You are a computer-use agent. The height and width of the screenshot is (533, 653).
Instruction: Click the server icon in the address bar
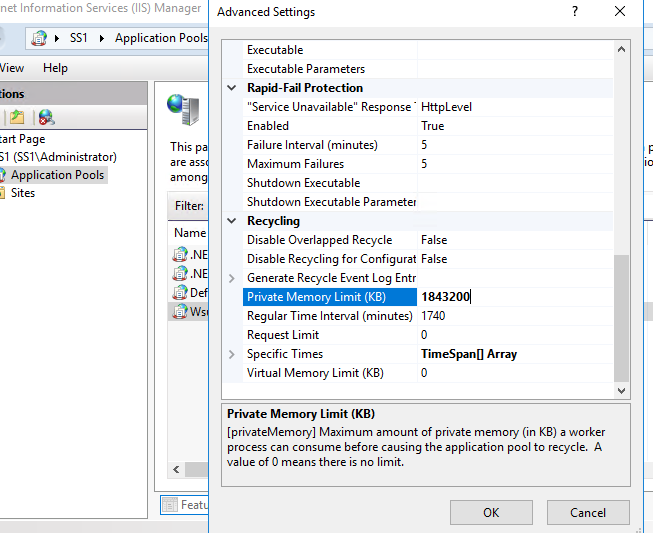coord(40,38)
